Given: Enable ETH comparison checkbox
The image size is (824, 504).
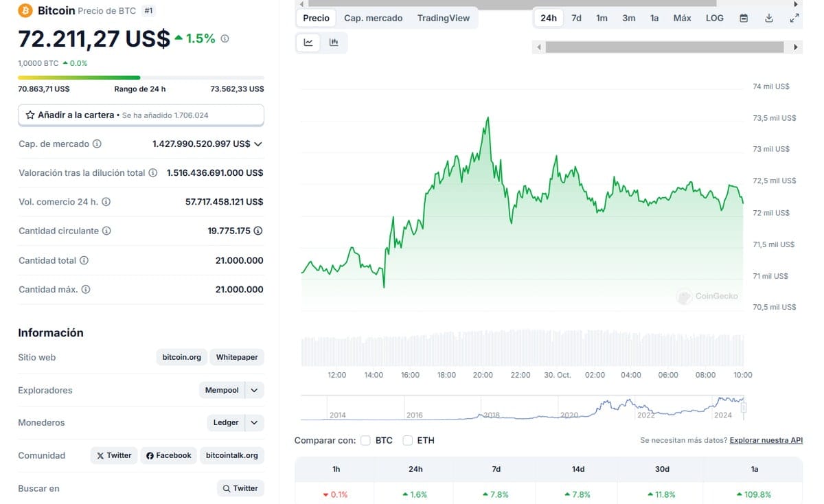Looking at the screenshot, I should pyautogui.click(x=408, y=440).
